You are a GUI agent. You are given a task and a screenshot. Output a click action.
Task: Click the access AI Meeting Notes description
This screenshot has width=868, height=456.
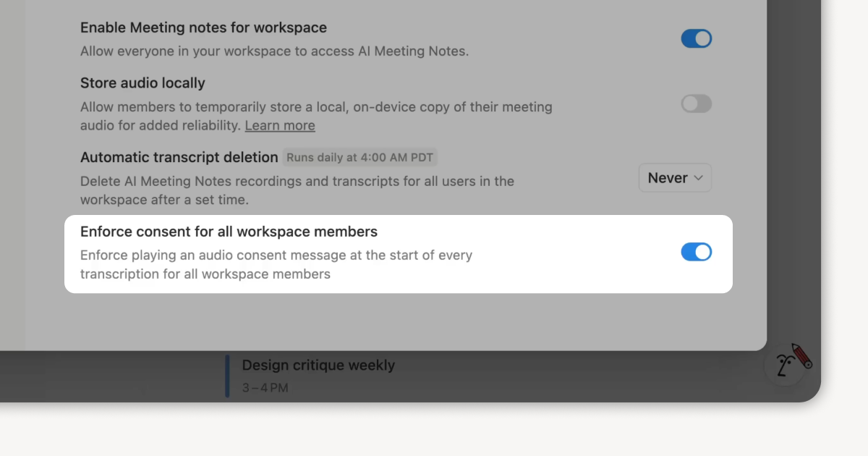coord(274,51)
